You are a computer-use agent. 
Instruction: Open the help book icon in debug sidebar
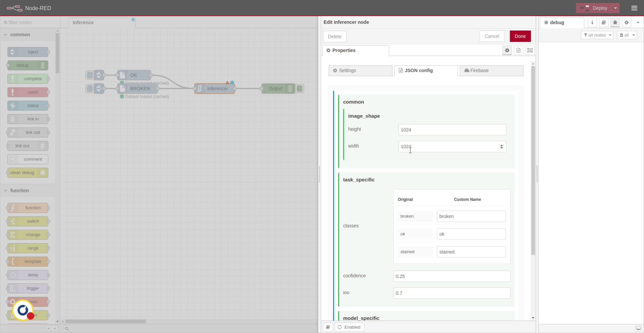tap(604, 22)
